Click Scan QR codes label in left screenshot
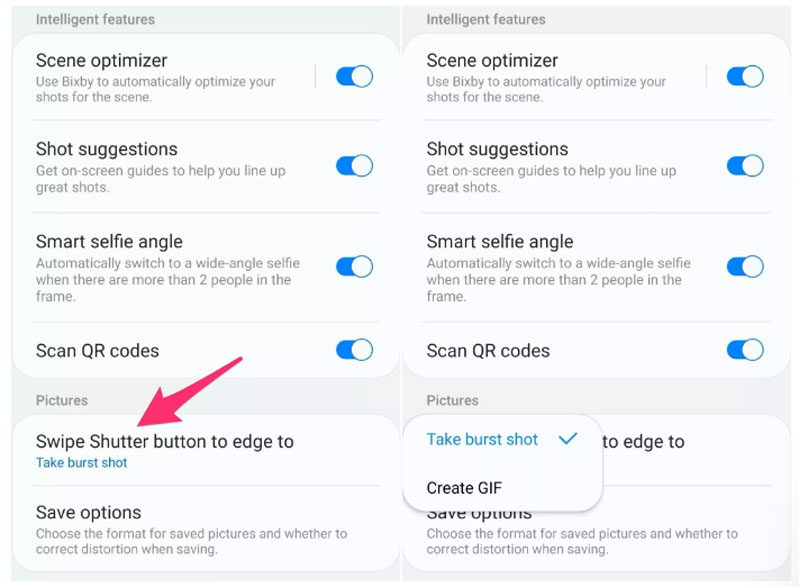The height and width of the screenshot is (587, 799). pos(97,351)
